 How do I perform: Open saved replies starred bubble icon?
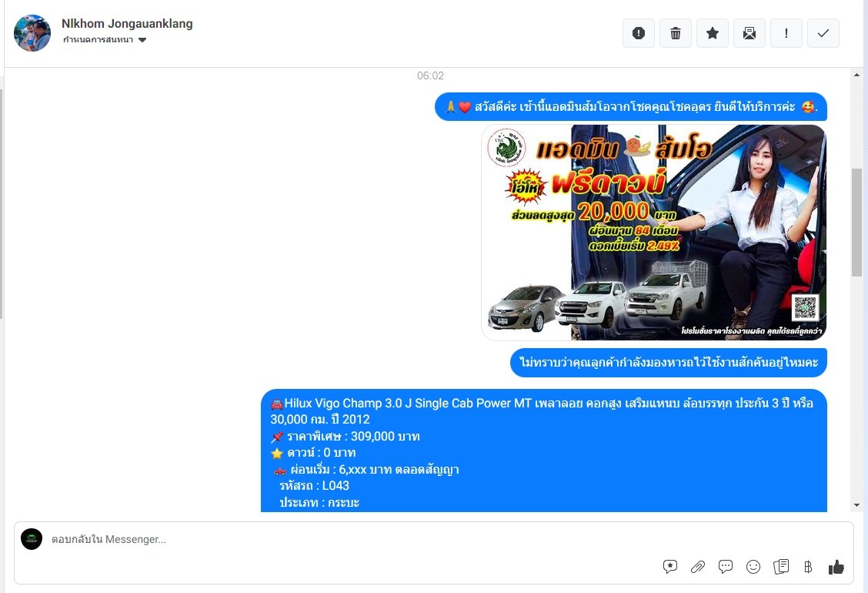(669, 566)
